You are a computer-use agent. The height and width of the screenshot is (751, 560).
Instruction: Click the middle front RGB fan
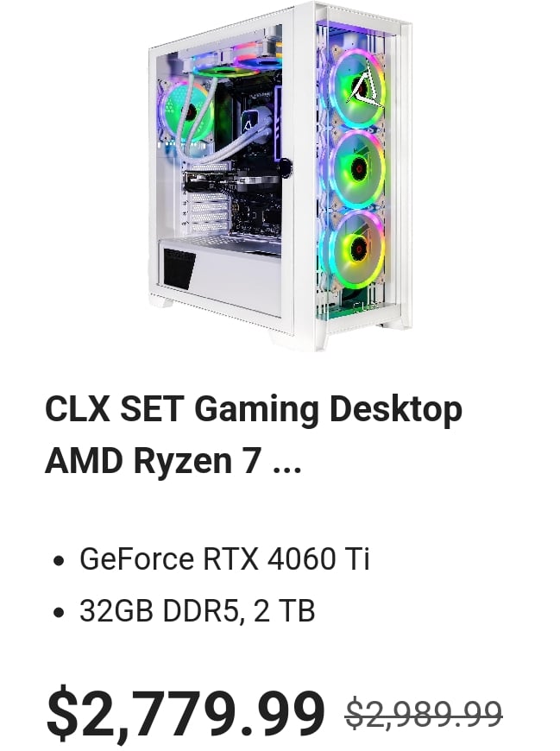(x=357, y=168)
